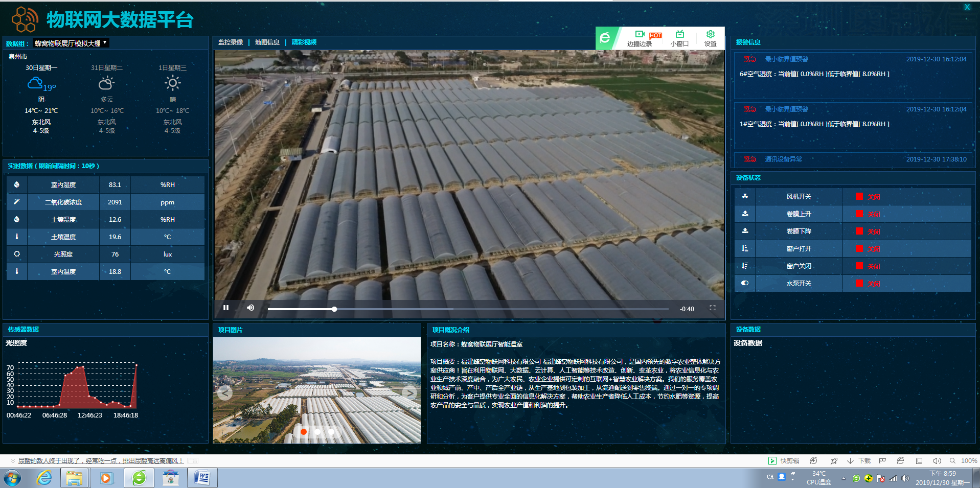Click the browser status bar speaker icon
The width and height of the screenshot is (980, 488).
coord(937,461)
